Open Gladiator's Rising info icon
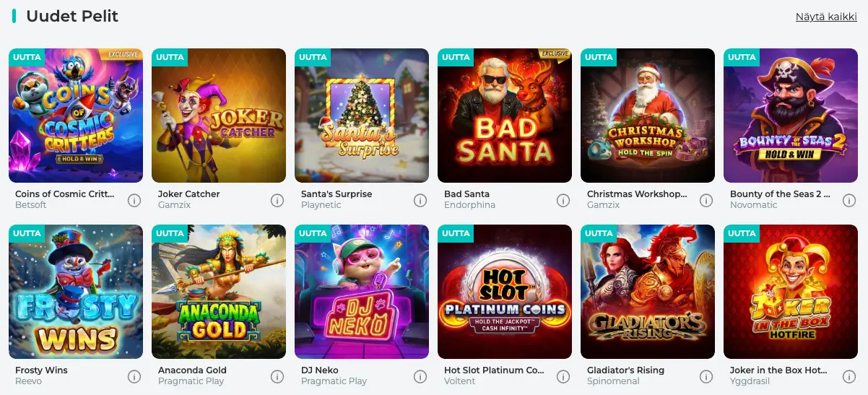868x395 pixels. pyautogui.click(x=706, y=376)
